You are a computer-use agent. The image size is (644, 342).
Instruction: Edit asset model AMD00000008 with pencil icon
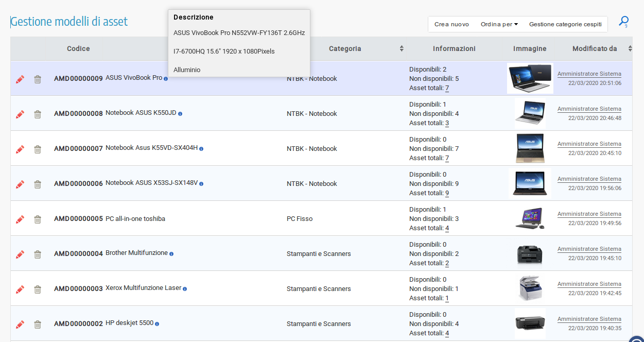click(20, 114)
